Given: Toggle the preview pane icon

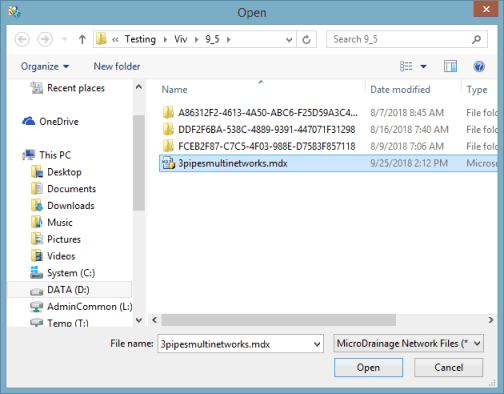Looking at the screenshot, I should [x=450, y=66].
